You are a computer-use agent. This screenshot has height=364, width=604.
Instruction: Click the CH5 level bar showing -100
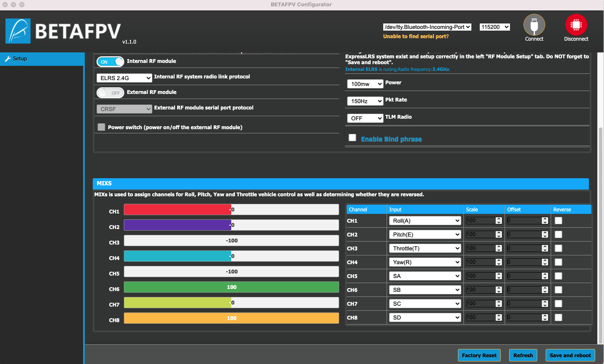pos(231,272)
